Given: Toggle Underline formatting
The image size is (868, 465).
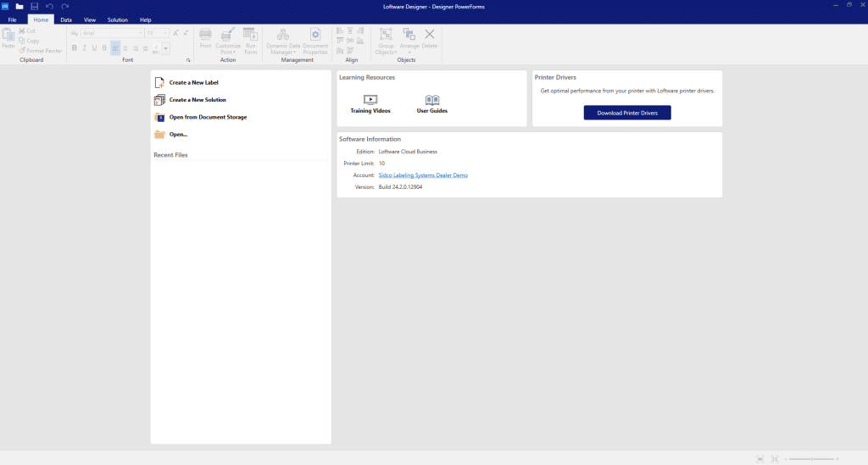Looking at the screenshot, I should click(94, 48).
